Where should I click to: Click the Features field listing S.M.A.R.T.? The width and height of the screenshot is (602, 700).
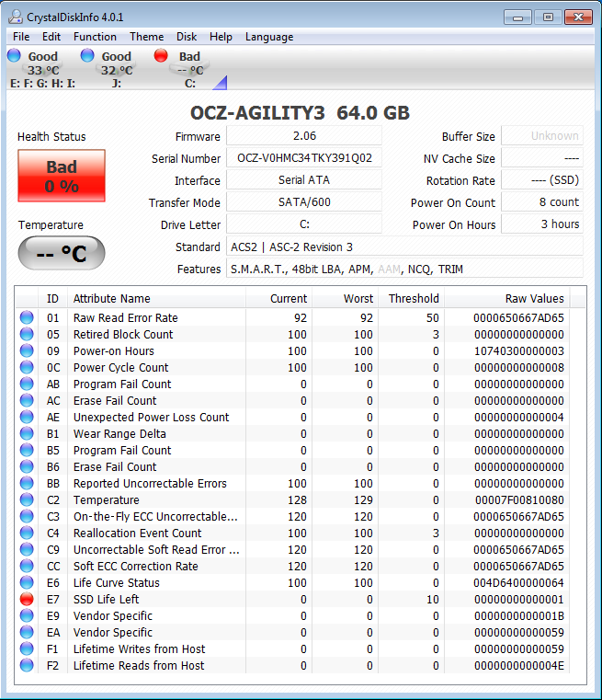pos(405,270)
